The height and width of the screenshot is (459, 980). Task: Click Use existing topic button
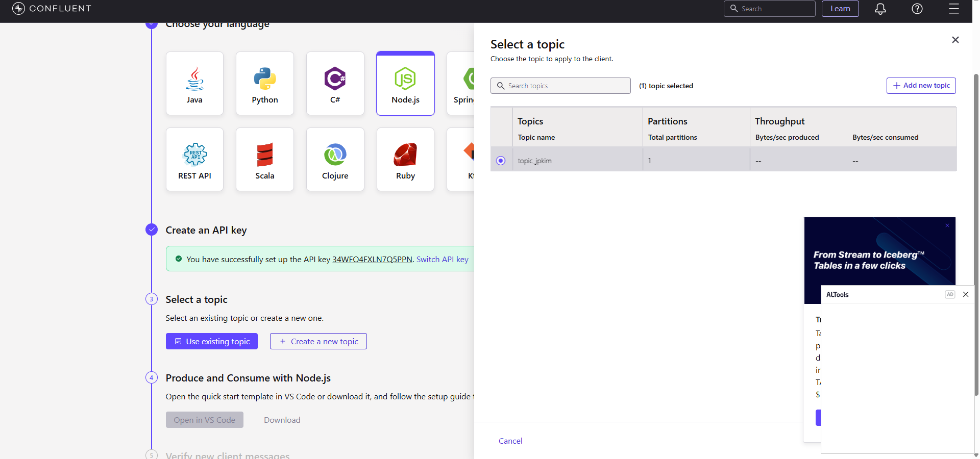[212, 341]
